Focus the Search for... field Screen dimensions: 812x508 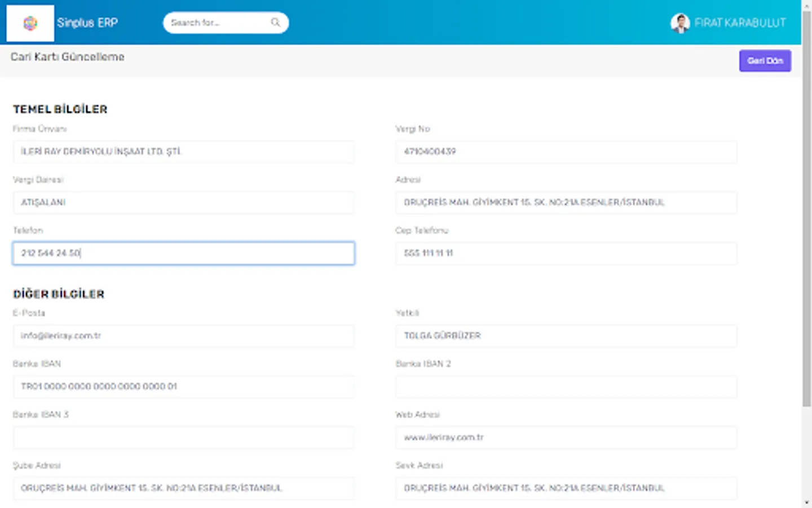click(226, 23)
